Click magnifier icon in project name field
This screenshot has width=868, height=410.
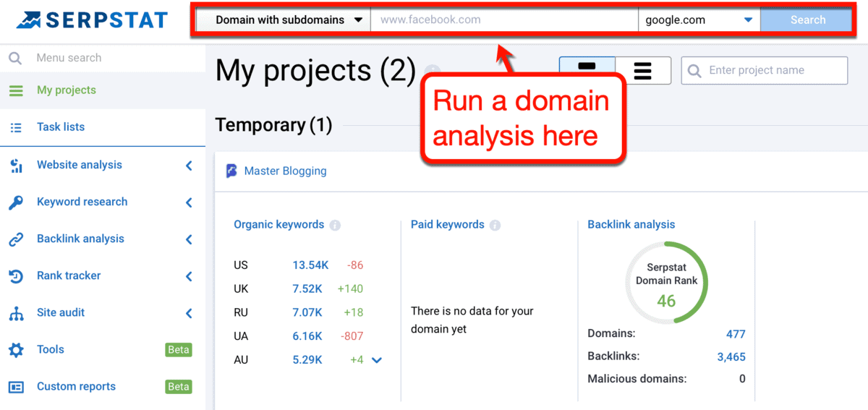click(694, 71)
